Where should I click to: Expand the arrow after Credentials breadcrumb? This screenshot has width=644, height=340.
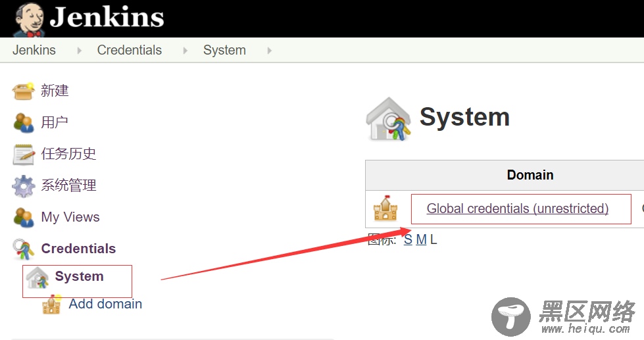click(186, 51)
